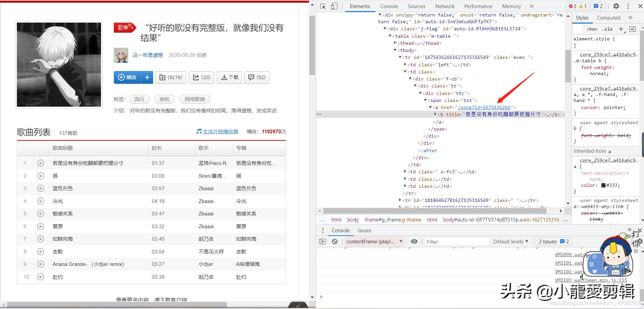Click the Console filter input field

click(x=457, y=241)
